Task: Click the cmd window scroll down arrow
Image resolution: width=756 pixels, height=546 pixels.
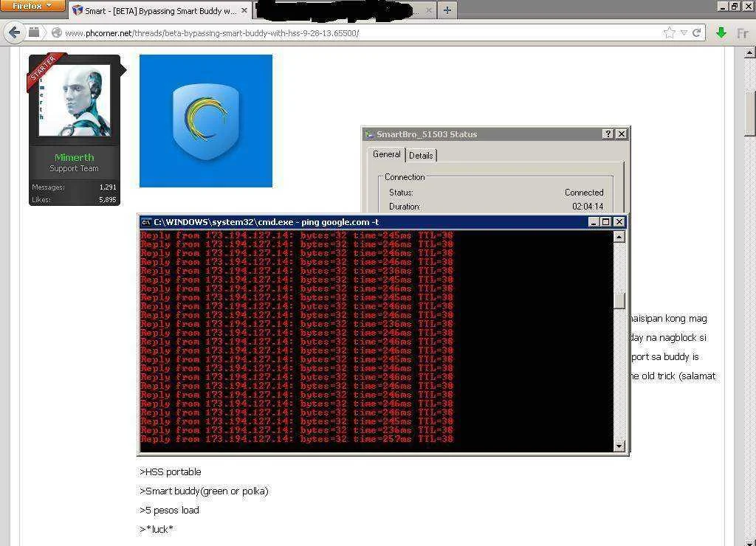Action: pos(619,446)
